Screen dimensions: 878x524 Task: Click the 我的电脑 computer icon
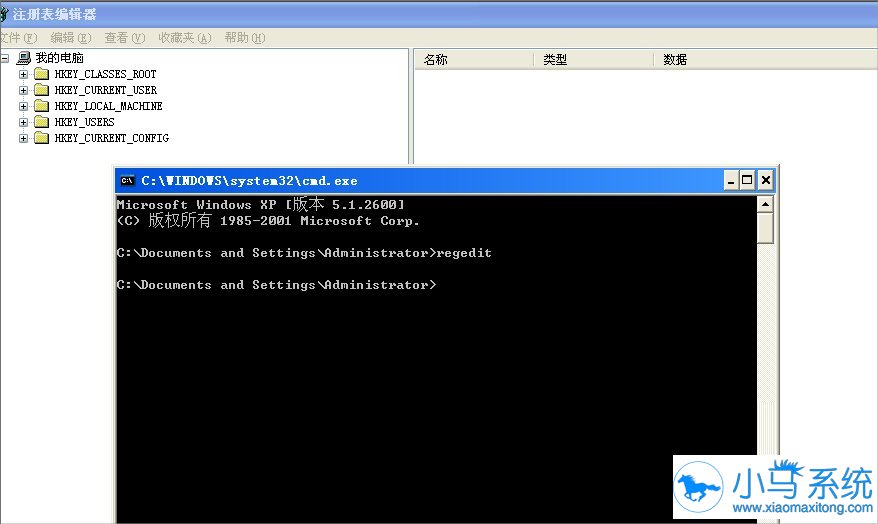(x=24, y=58)
